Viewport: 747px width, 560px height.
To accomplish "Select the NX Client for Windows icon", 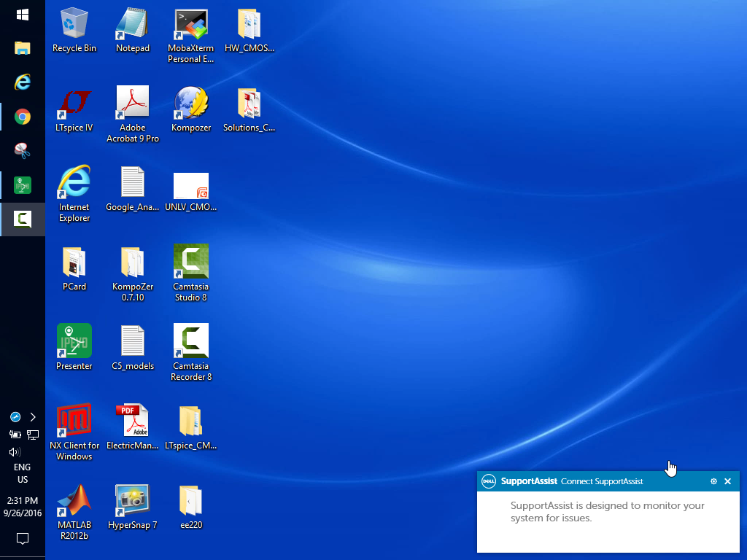I will (74, 422).
